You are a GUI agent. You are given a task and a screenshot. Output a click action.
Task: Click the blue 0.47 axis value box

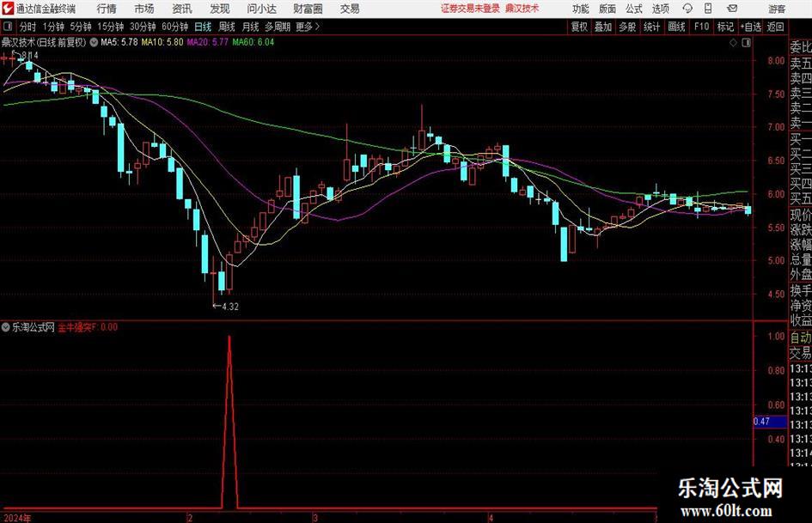[770, 422]
